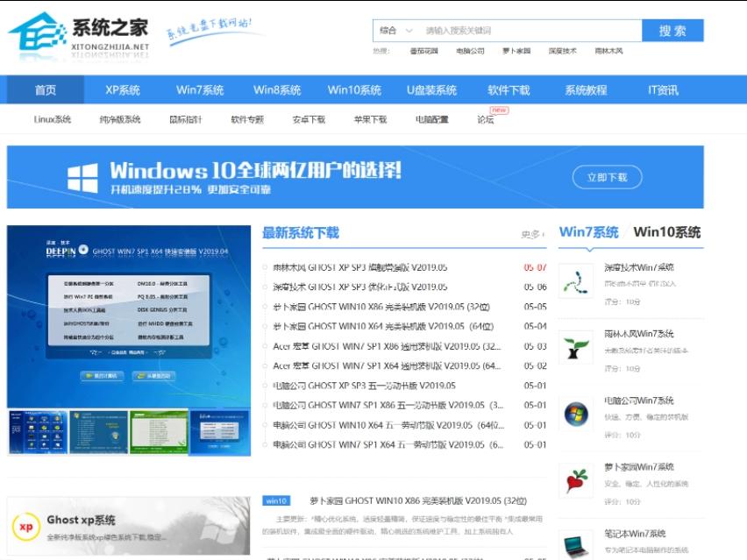Open 软件专题 sub-navigation link
The image size is (747, 560).
(x=247, y=119)
